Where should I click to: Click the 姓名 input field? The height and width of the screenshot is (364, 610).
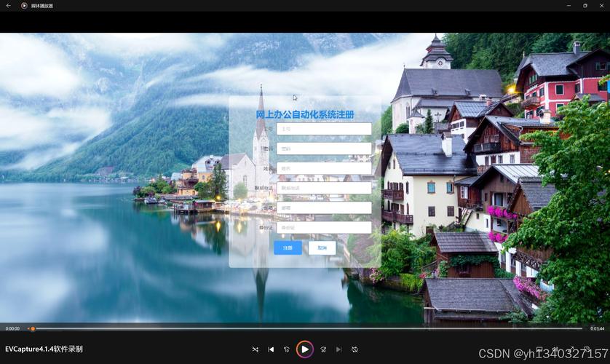pyautogui.click(x=324, y=168)
